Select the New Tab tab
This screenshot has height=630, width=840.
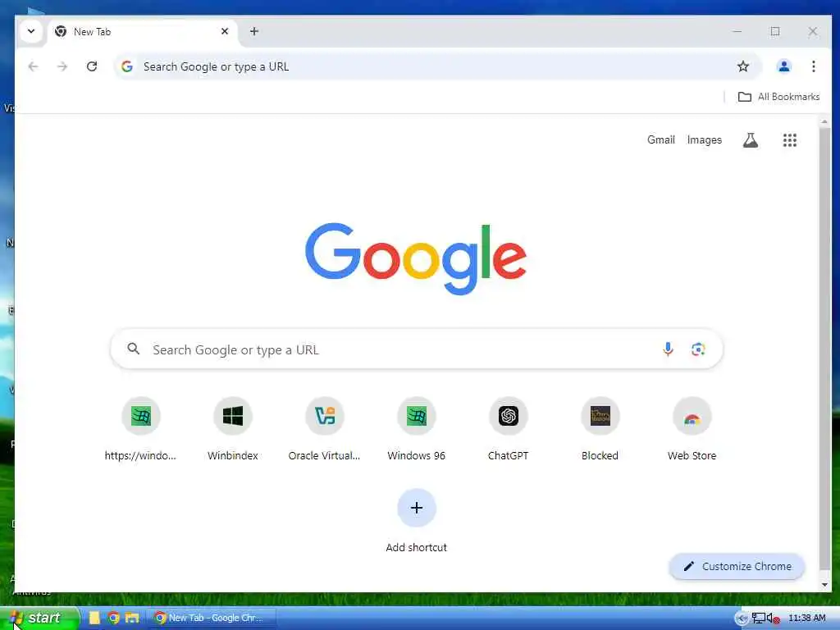[x=143, y=32]
